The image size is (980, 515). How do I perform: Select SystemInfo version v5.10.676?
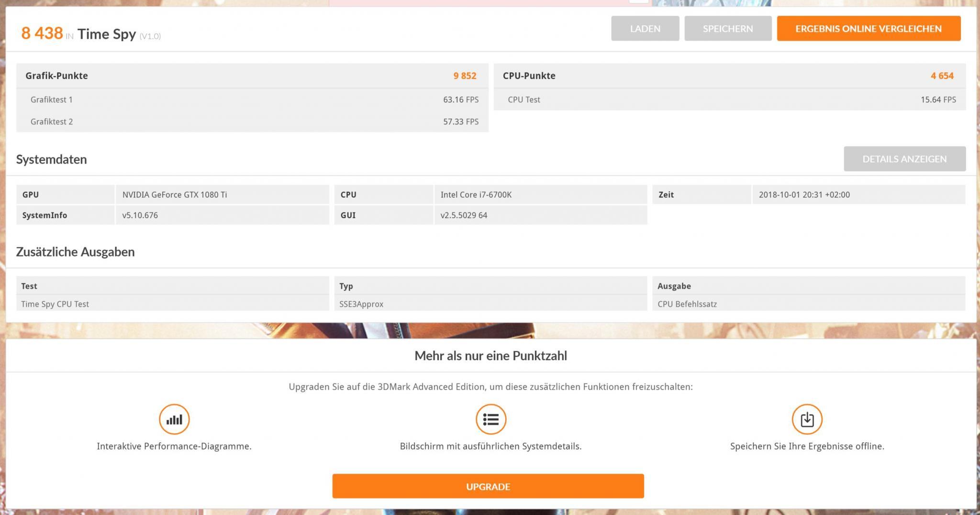click(223, 215)
